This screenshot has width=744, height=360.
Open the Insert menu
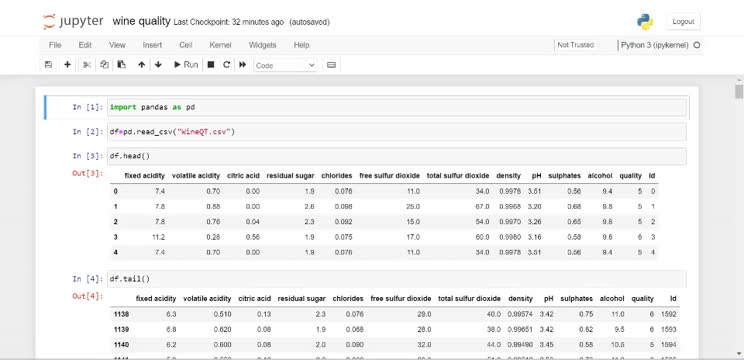click(152, 45)
